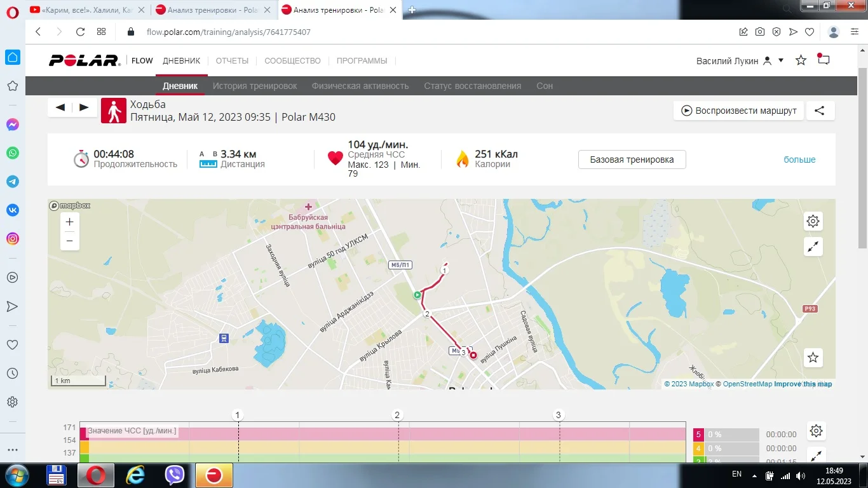
Task: Open Telegram in the Opera sidebar
Action: click(x=12, y=182)
